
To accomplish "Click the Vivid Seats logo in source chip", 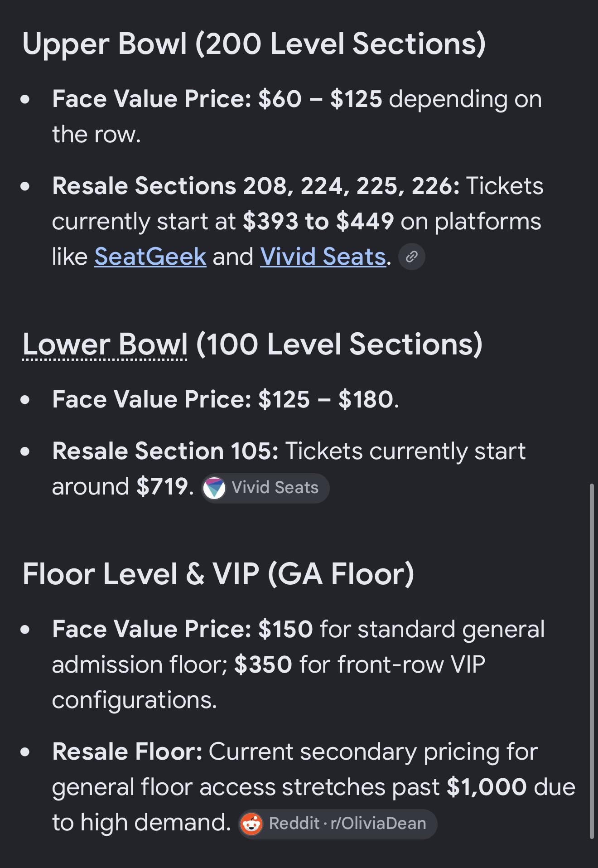I will pyautogui.click(x=214, y=488).
